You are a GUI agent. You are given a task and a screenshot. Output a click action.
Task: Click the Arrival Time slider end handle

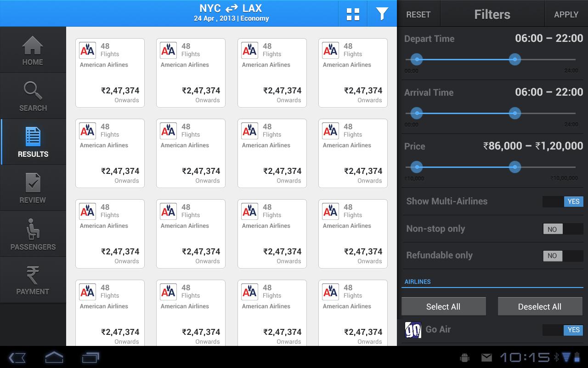pyautogui.click(x=515, y=113)
